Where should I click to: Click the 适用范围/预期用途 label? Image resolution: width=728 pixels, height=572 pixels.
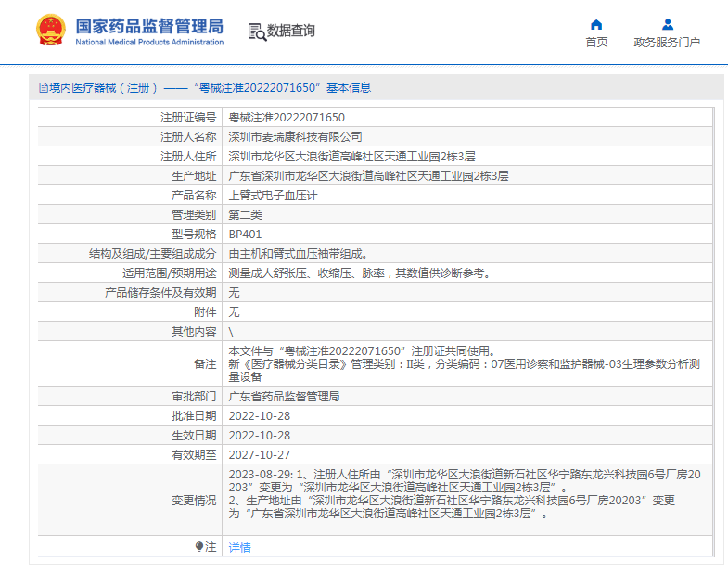tap(170, 273)
